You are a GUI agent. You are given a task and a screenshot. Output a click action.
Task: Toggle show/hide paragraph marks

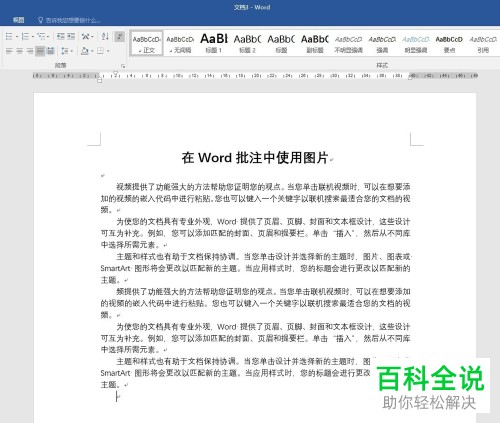[x=119, y=36]
